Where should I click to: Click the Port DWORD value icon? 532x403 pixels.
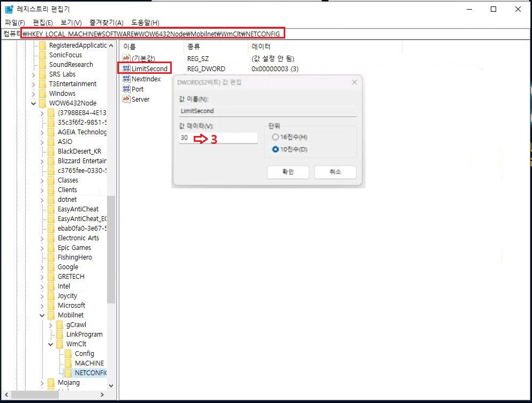tap(126, 89)
